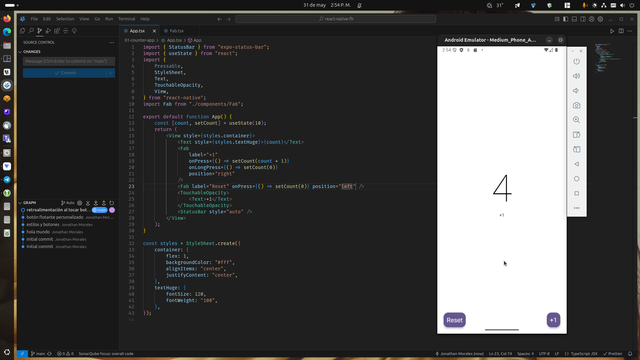Click the Fetch icon in Graph header

tap(88, 203)
